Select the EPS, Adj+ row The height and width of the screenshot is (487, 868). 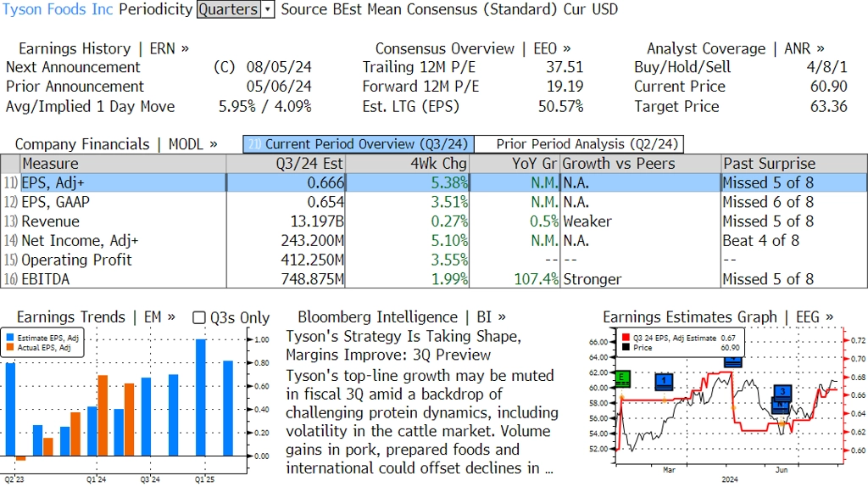pos(434,182)
